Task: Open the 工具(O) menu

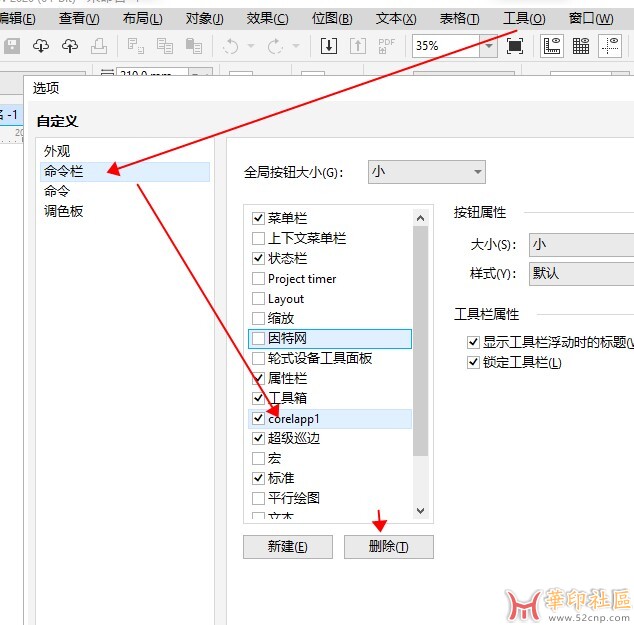Action: click(524, 18)
